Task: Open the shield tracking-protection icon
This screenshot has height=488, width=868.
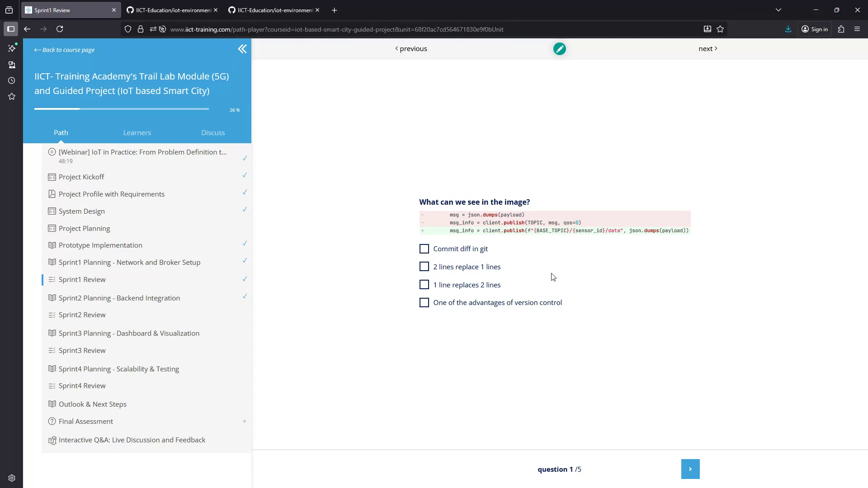Action: pyautogui.click(x=128, y=29)
